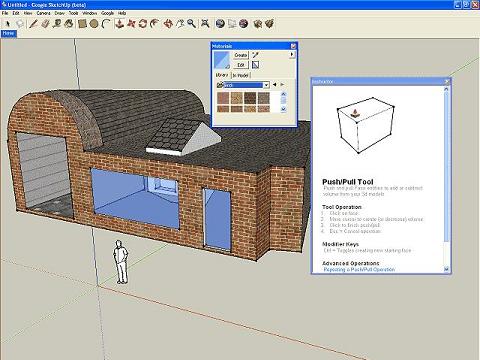The width and height of the screenshot is (480, 360).
Task: Expand the material library dropdown
Action: 266,85
